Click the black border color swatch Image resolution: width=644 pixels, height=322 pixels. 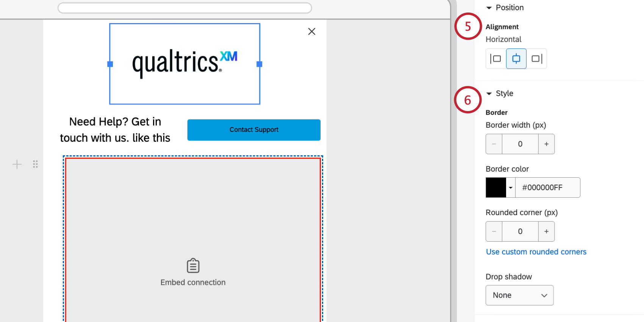click(496, 188)
